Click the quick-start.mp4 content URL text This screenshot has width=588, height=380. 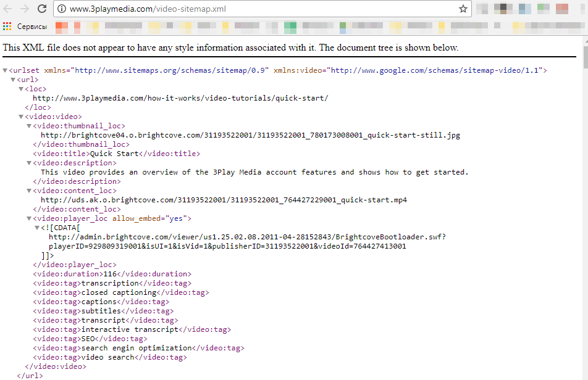[x=224, y=200]
